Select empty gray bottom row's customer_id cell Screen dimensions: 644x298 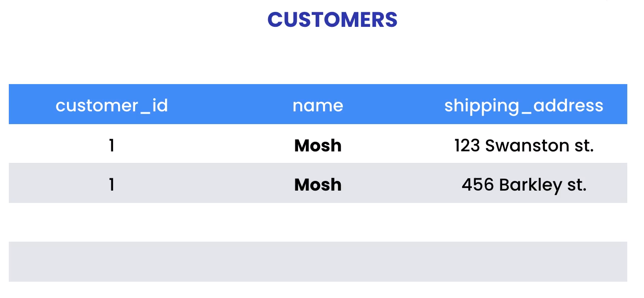pyautogui.click(x=112, y=261)
